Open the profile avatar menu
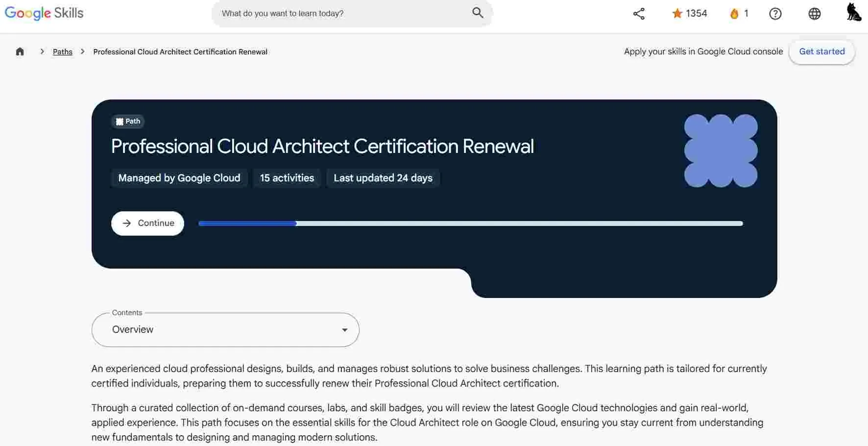 (x=854, y=12)
